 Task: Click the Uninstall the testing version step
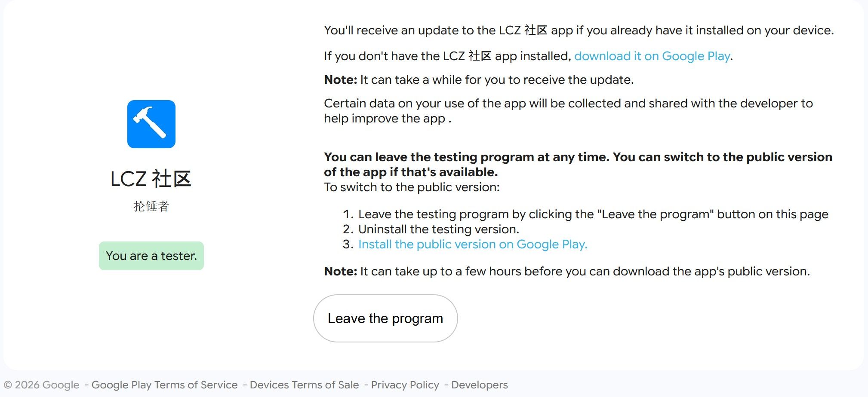click(439, 229)
